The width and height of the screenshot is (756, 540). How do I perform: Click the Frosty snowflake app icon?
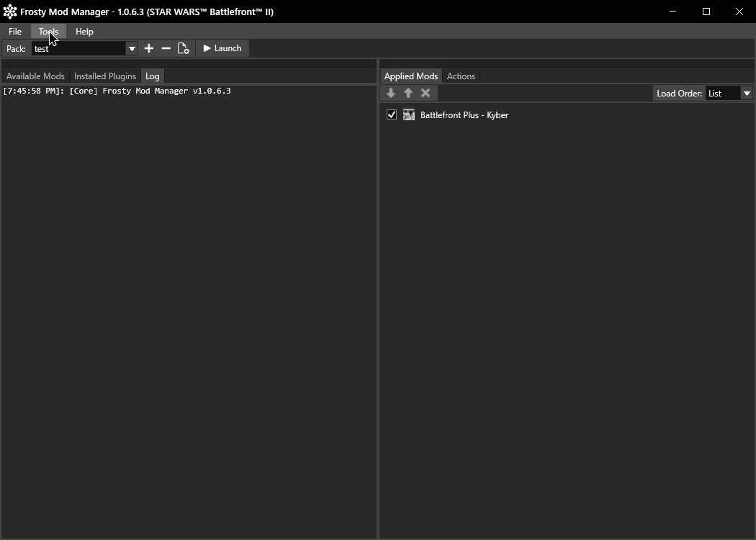point(9,12)
